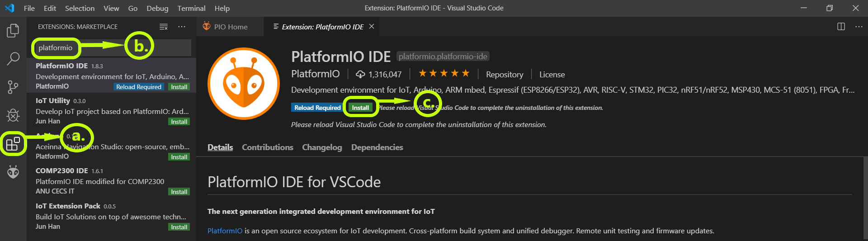Open the File menu
868x241 pixels.
click(x=29, y=8)
